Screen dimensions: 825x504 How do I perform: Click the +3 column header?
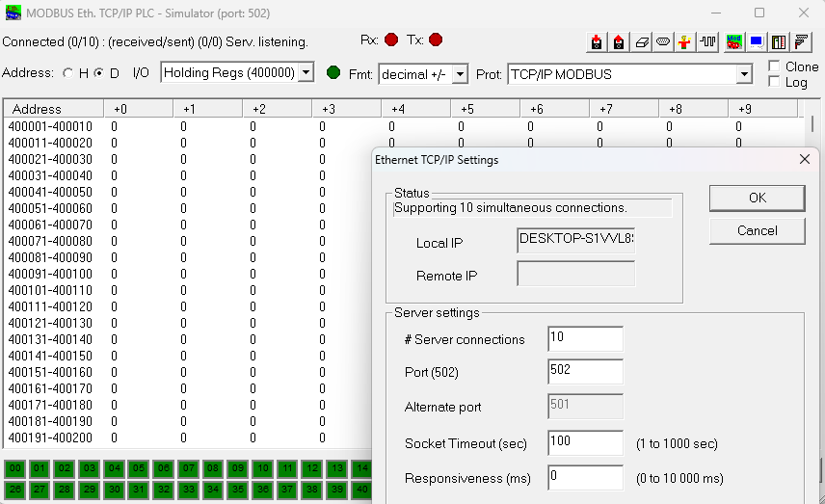click(x=347, y=109)
